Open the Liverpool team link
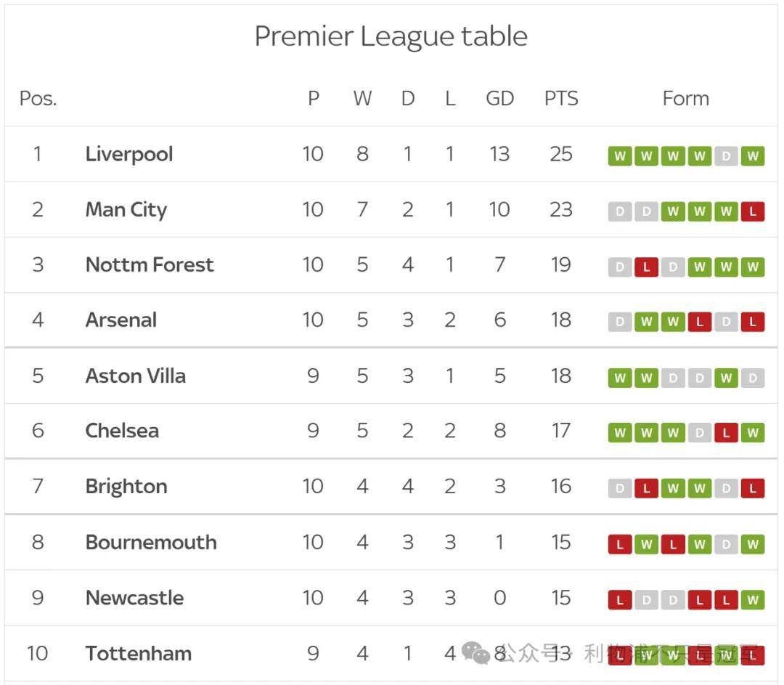This screenshot has width=784, height=685. click(x=129, y=154)
